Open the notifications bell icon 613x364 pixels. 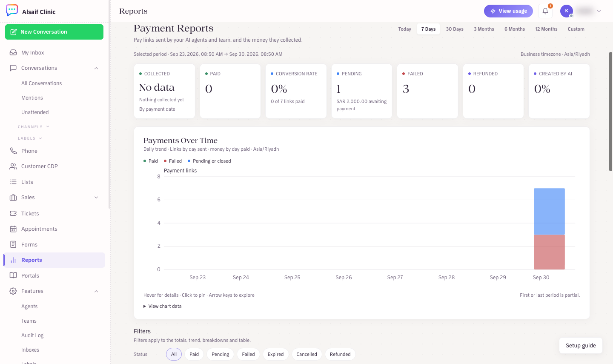pos(545,11)
